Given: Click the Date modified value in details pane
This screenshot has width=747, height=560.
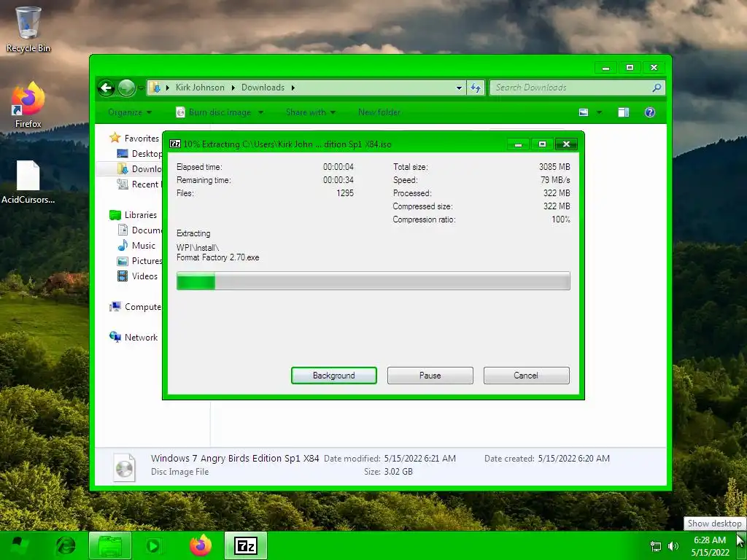Looking at the screenshot, I should [419, 459].
